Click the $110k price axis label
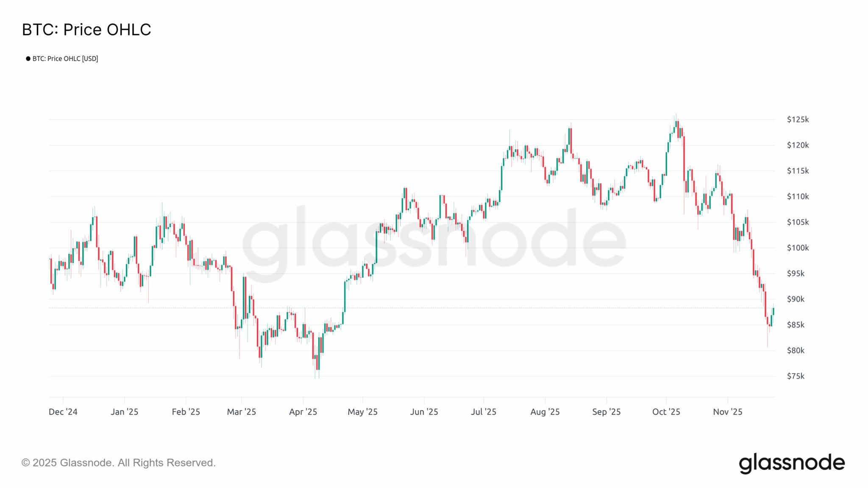 pos(798,197)
